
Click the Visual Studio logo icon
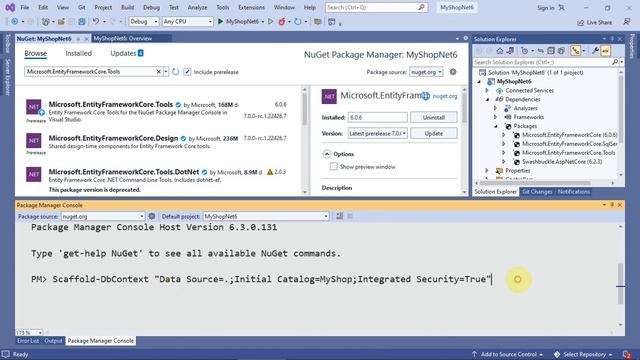(x=10, y=7)
